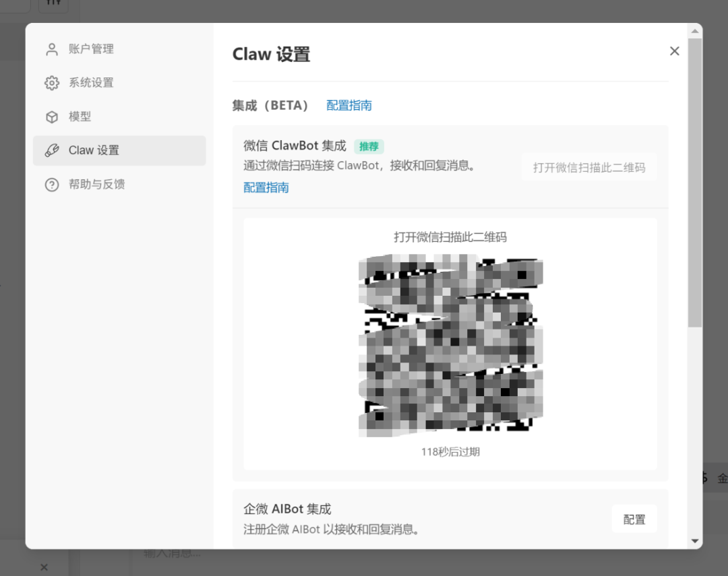
Task: Click the WeChat QR code image
Action: [450, 344]
